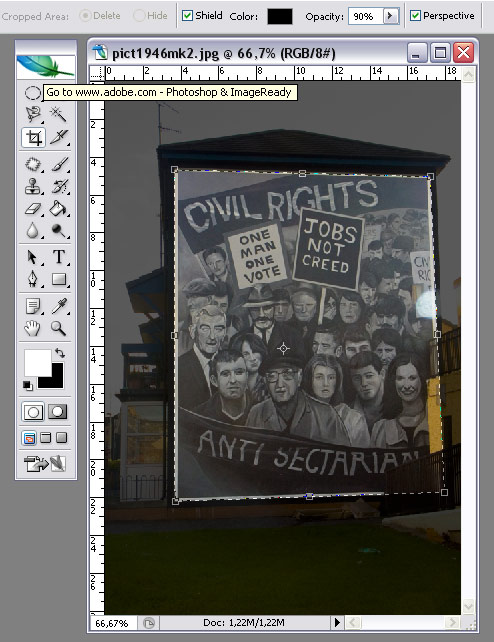Disable the Perspective checkbox
This screenshot has width=494, height=642.
tap(415, 16)
